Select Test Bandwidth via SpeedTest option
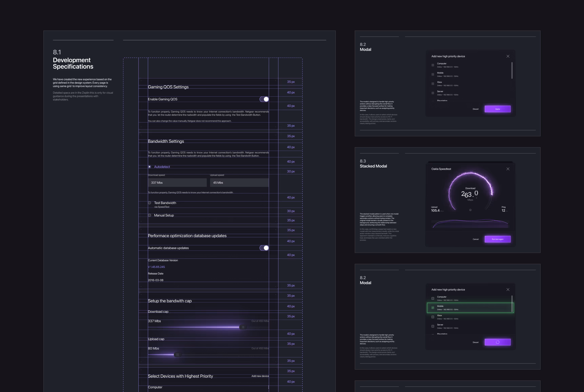This screenshot has height=392, width=584. [x=150, y=203]
